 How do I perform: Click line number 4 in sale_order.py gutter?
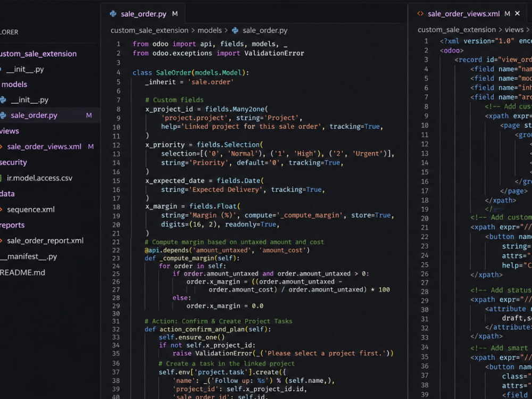point(119,72)
